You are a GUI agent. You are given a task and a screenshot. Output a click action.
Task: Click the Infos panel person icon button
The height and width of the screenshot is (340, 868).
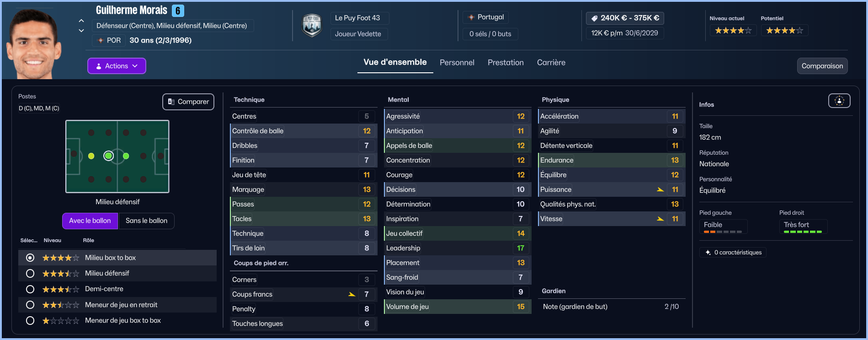click(x=839, y=101)
